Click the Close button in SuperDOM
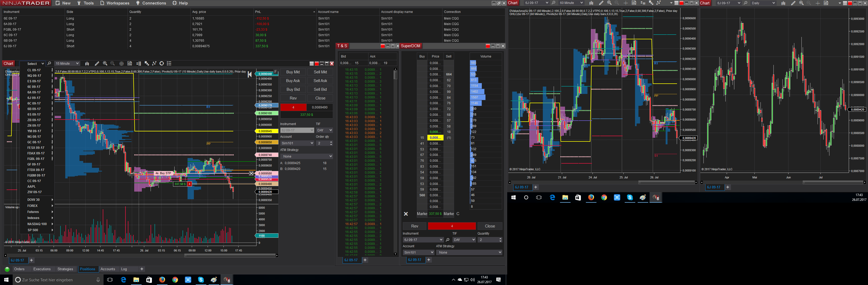The width and height of the screenshot is (868, 285). point(489,226)
